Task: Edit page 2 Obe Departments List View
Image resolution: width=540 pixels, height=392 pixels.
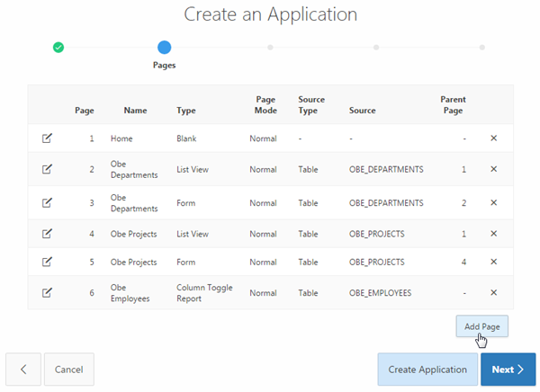Action: click(47, 169)
